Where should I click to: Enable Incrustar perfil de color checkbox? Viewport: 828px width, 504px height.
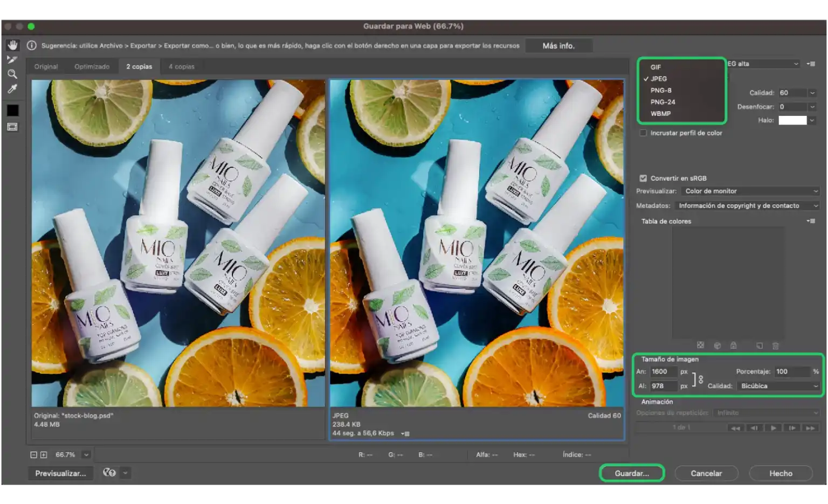(643, 133)
